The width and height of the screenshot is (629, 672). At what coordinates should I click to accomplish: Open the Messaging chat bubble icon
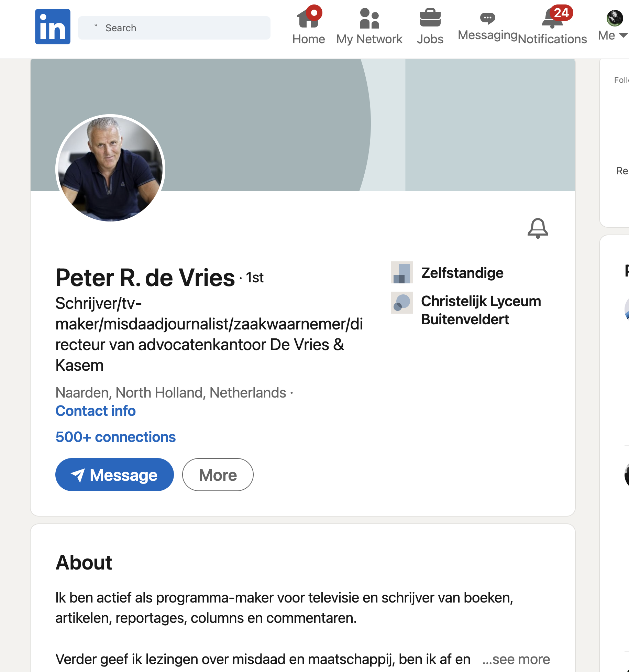point(487,18)
